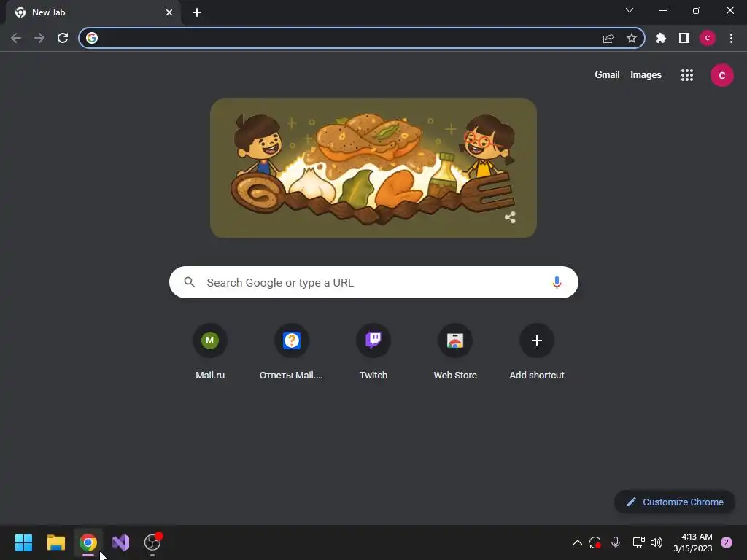Screen dimensions: 747x560
Task: Close the New Tab tab
Action: (169, 12)
